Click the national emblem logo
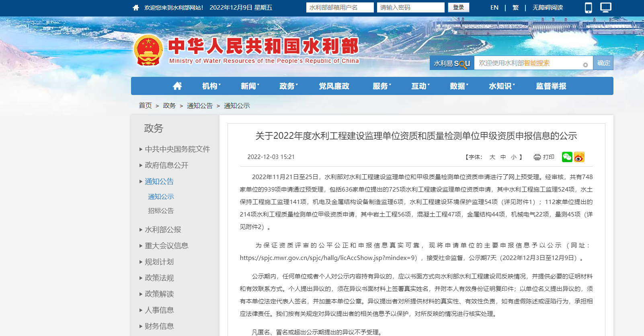This screenshot has height=336, width=644. tap(148, 50)
